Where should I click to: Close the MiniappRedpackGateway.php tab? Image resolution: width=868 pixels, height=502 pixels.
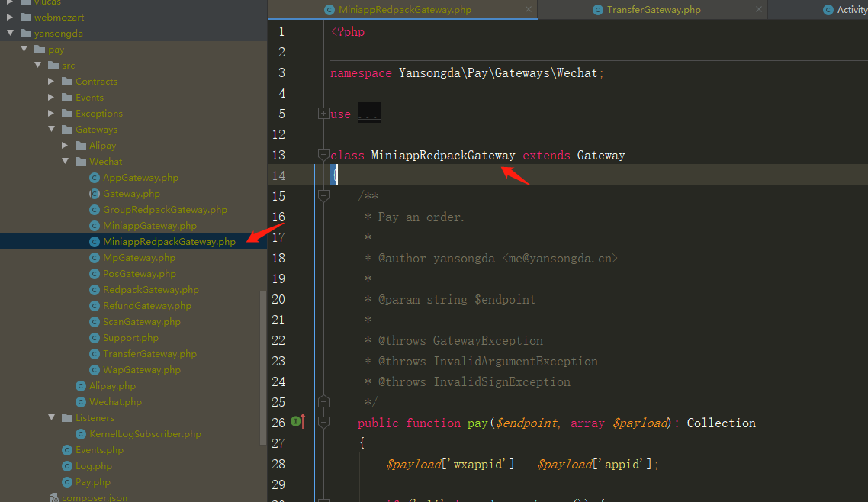tap(529, 9)
